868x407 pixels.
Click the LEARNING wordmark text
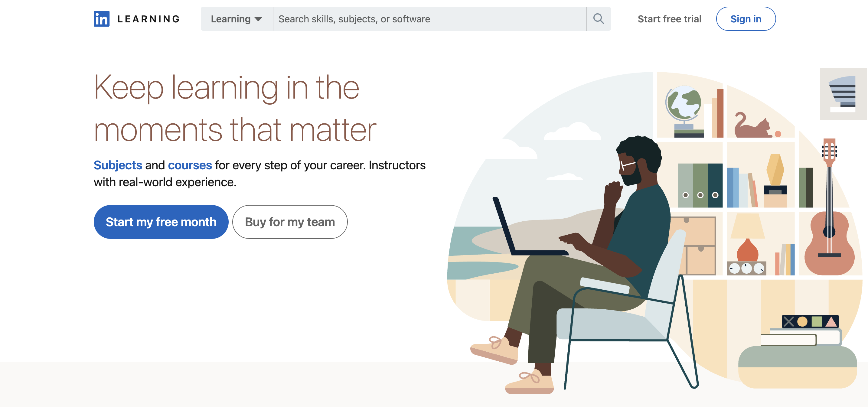[148, 19]
